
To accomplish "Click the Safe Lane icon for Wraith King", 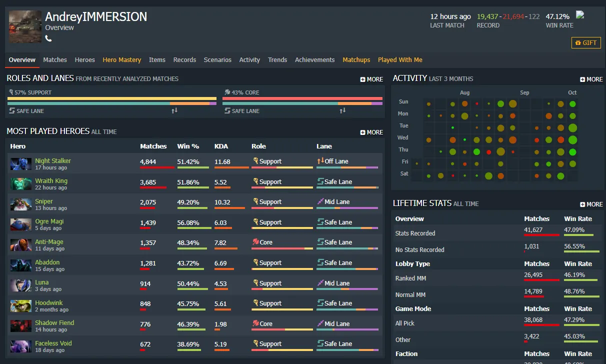I will coord(320,181).
